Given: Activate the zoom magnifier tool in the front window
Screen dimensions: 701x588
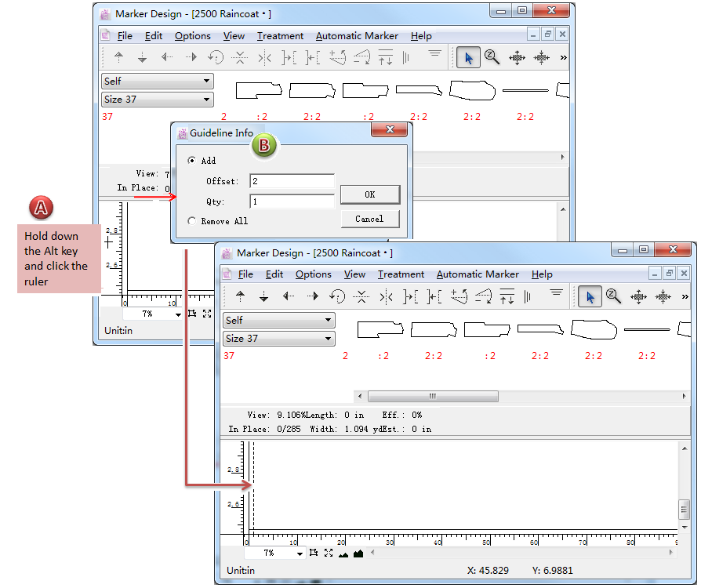Looking at the screenshot, I should pyautogui.click(x=614, y=296).
